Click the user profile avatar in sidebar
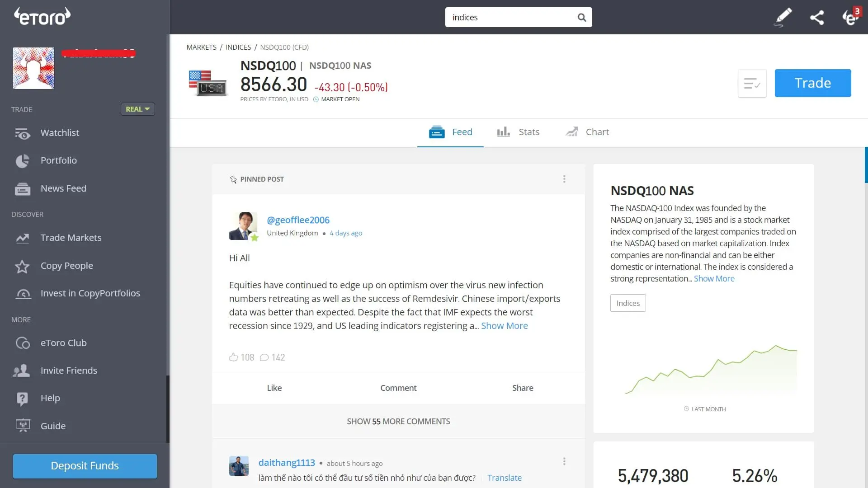This screenshot has height=488, width=868. (33, 68)
